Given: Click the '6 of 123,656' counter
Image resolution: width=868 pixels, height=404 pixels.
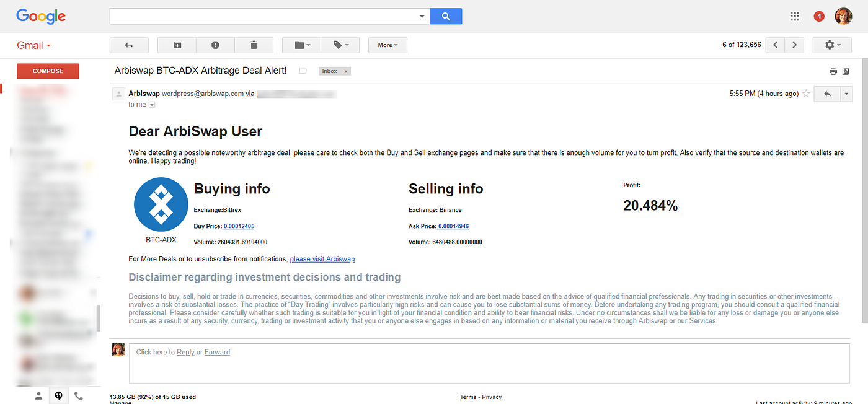Looking at the screenshot, I should coord(742,45).
